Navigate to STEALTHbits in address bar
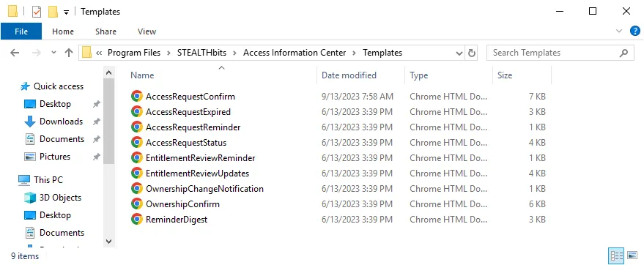The image size is (644, 265). tap(201, 53)
